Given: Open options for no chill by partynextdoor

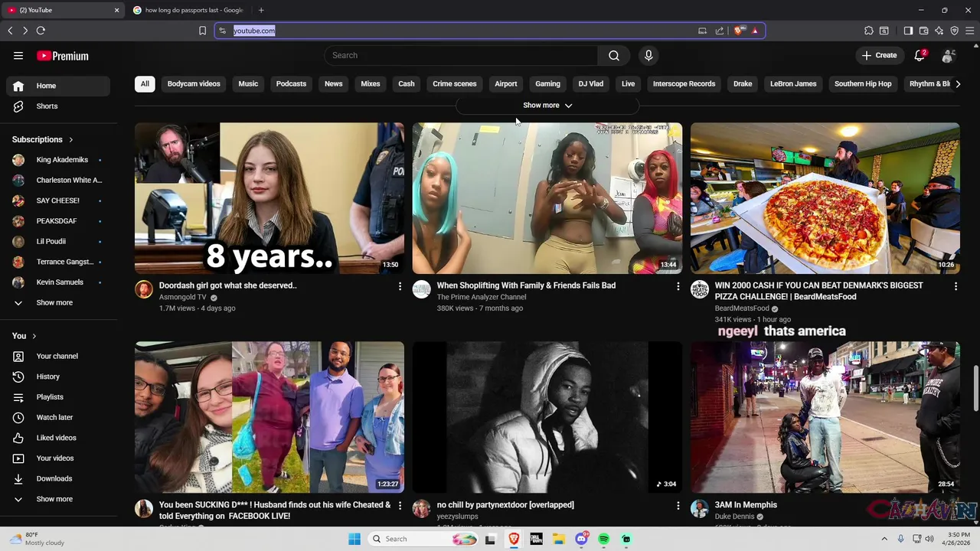Looking at the screenshot, I should pyautogui.click(x=678, y=506).
